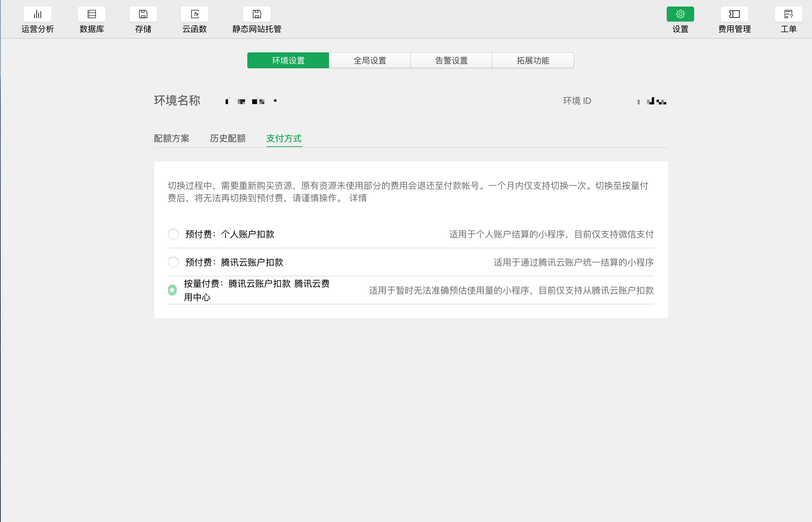Open the 费用管理 billing icon
Image resolution: width=812 pixels, height=522 pixels.
pos(734,14)
